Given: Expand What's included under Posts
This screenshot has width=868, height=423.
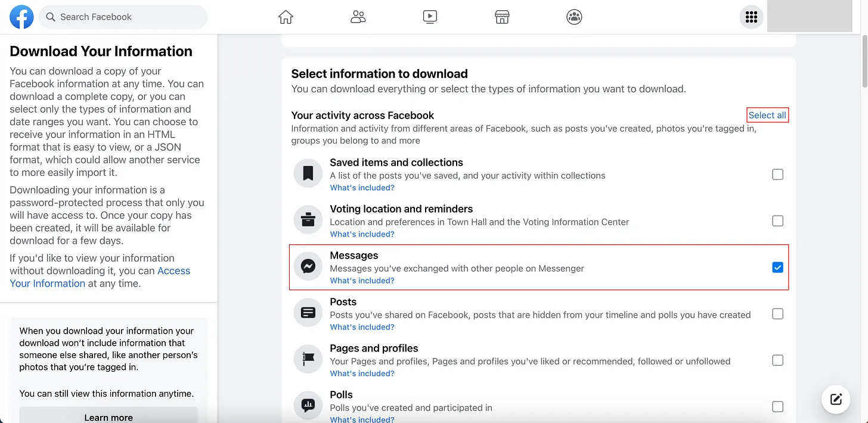Looking at the screenshot, I should (x=362, y=327).
